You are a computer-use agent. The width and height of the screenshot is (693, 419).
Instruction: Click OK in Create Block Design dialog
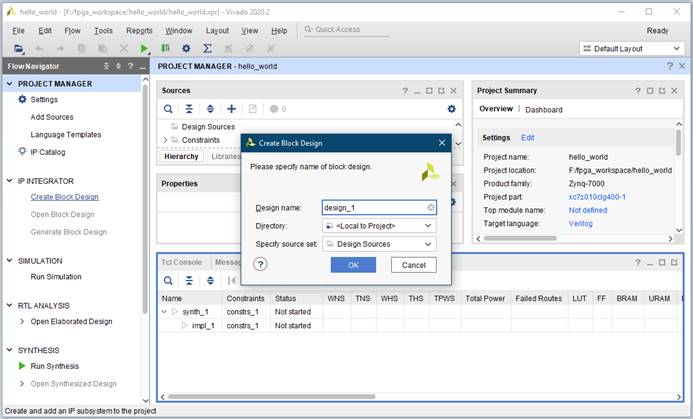point(353,265)
